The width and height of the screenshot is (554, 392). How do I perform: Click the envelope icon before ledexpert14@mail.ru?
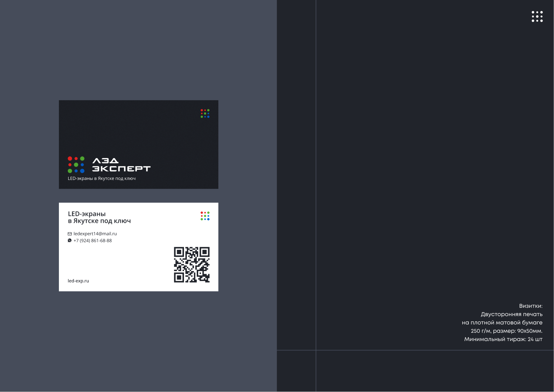coord(70,234)
